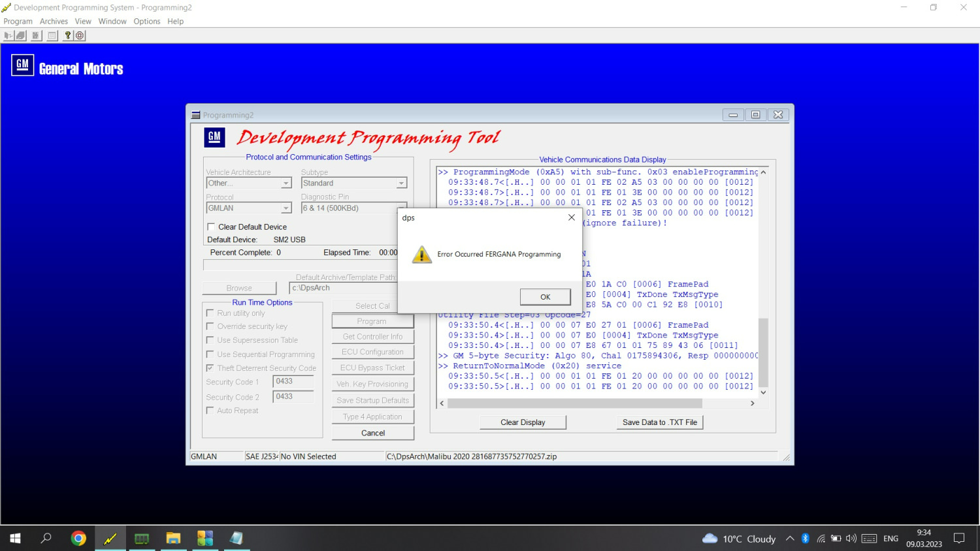Open Google Chrome from taskbar

pyautogui.click(x=78, y=539)
